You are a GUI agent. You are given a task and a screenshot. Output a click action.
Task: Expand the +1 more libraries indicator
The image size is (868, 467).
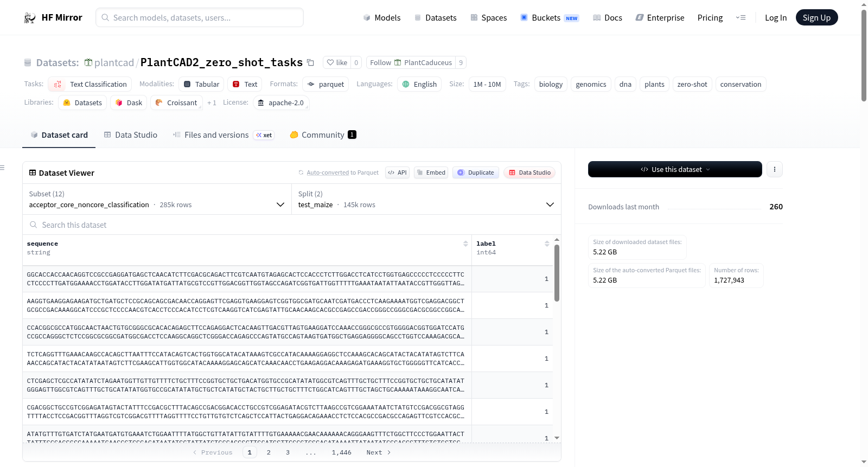click(x=212, y=103)
